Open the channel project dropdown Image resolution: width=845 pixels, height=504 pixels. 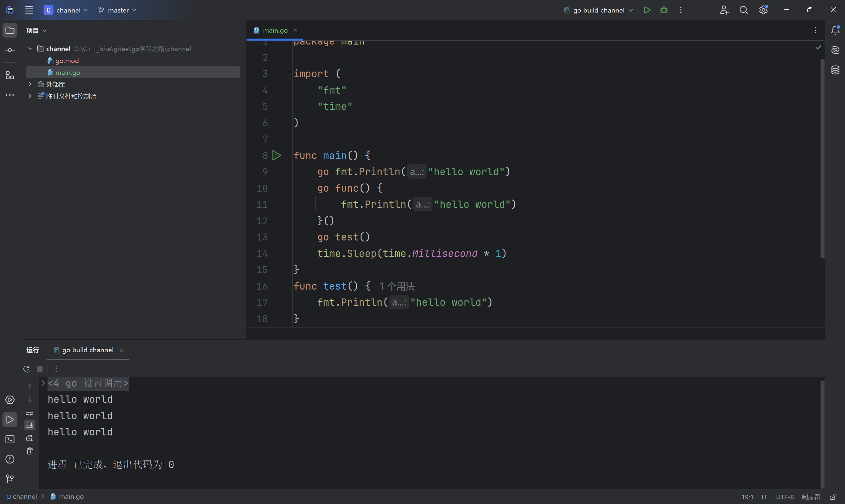tap(66, 10)
